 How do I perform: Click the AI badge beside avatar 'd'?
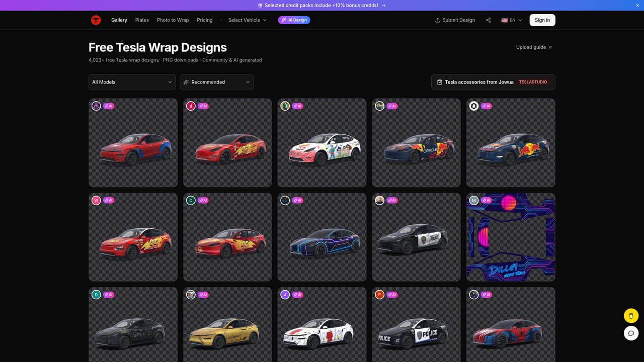(x=203, y=106)
